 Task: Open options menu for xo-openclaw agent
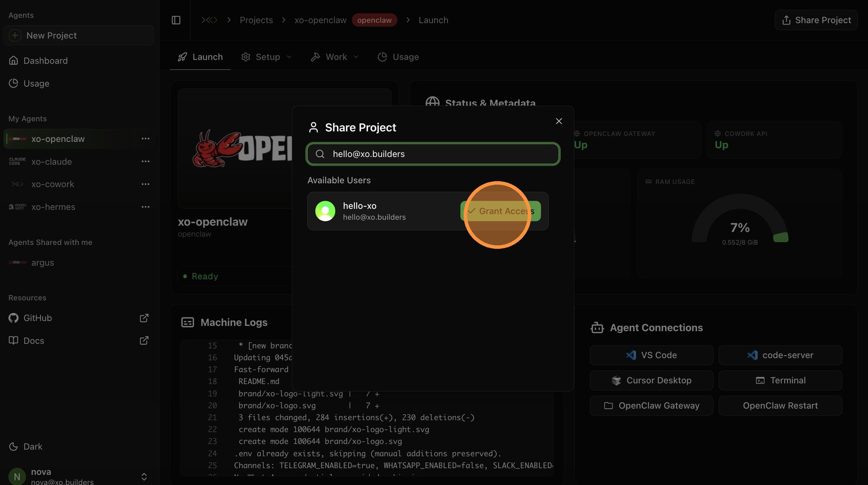(x=145, y=139)
